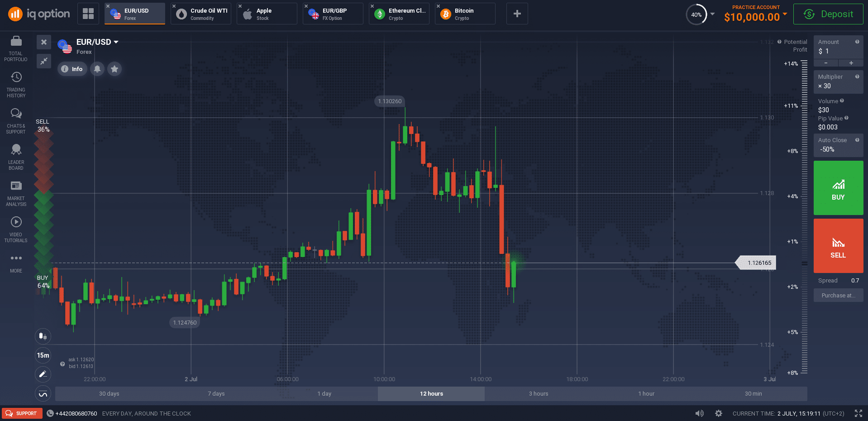868x421 pixels.
Task: Change the chart type candle icon
Action: coord(43,336)
